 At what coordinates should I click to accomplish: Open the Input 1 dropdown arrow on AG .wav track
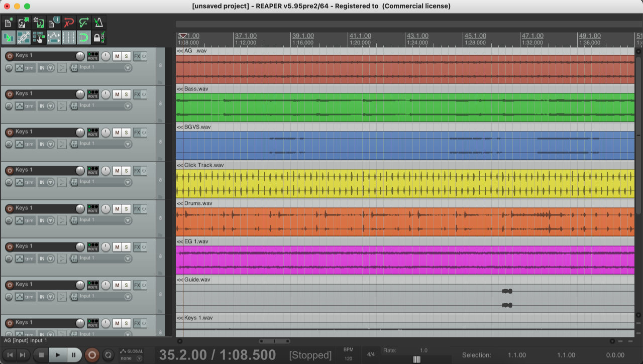[128, 68]
